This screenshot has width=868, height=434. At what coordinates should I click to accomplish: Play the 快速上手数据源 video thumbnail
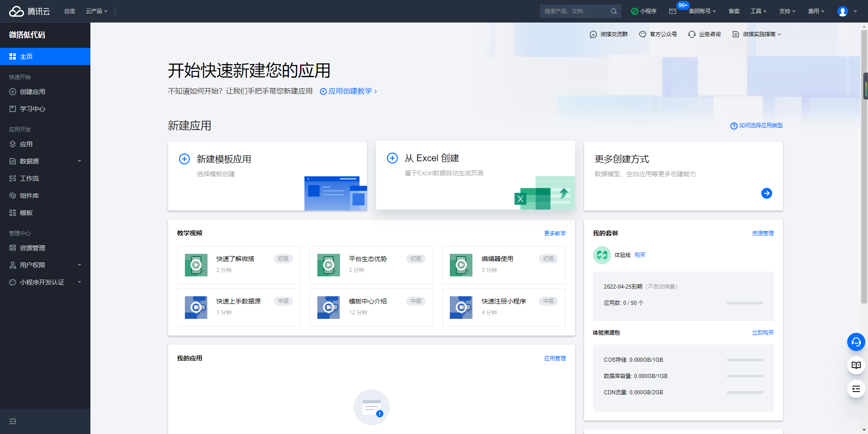point(196,308)
